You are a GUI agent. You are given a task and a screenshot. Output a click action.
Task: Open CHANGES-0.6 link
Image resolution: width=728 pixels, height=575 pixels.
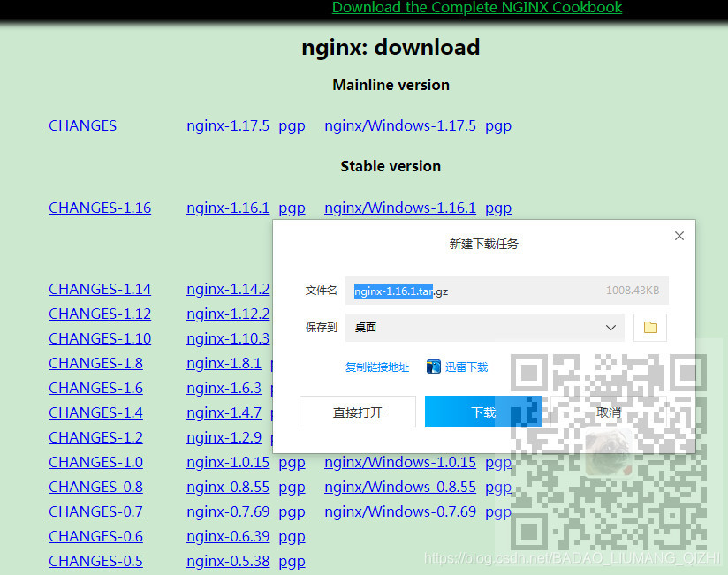95,536
